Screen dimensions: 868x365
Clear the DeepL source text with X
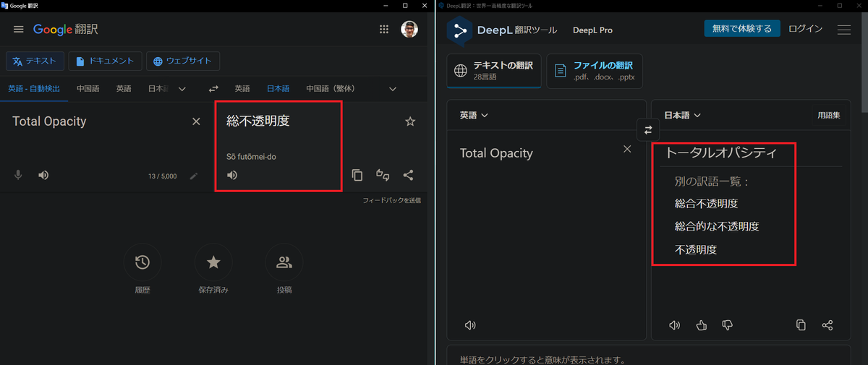[627, 149]
